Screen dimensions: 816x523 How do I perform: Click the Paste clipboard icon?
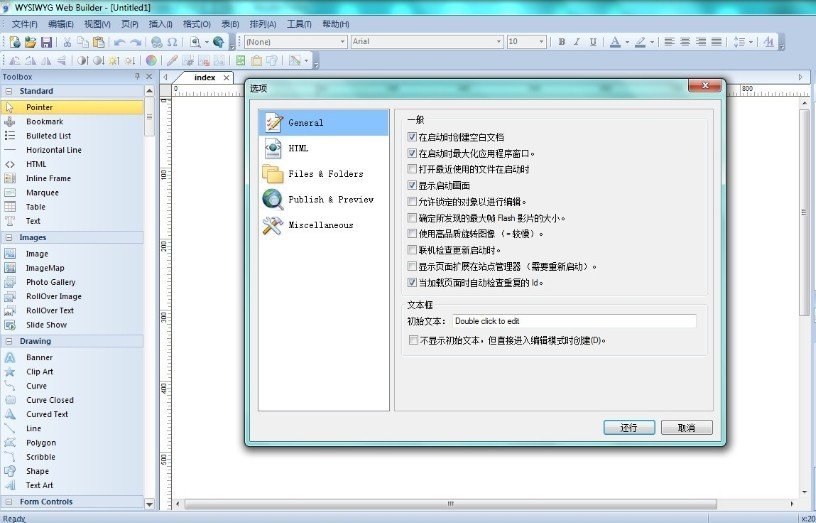pos(98,42)
